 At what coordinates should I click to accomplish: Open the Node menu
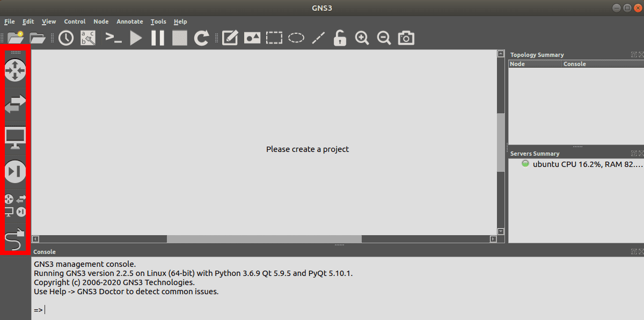(x=101, y=21)
